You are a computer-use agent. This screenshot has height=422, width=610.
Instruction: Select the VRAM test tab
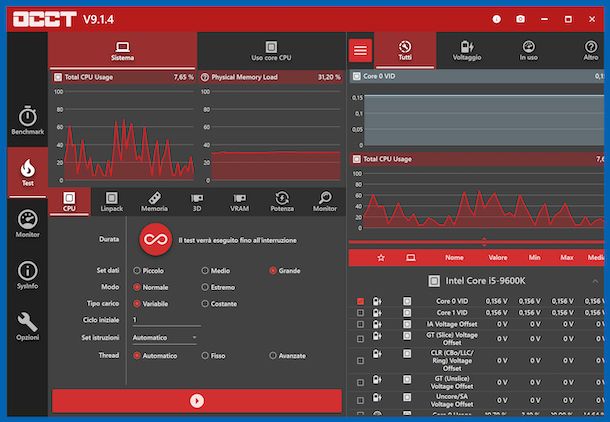pos(239,202)
